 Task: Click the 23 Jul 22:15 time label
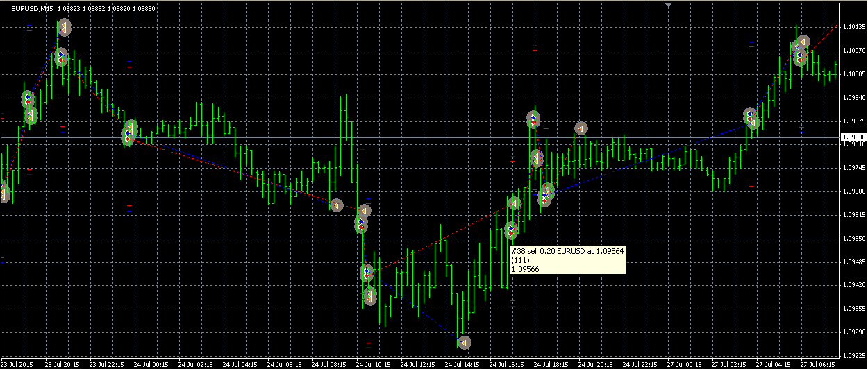click(107, 364)
